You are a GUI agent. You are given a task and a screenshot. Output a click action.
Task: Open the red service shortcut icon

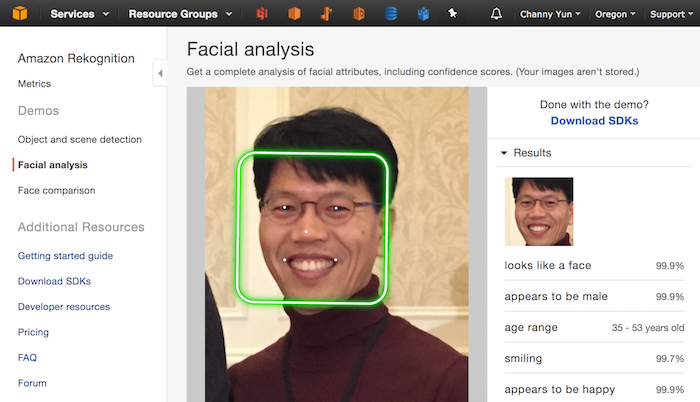[x=262, y=14]
